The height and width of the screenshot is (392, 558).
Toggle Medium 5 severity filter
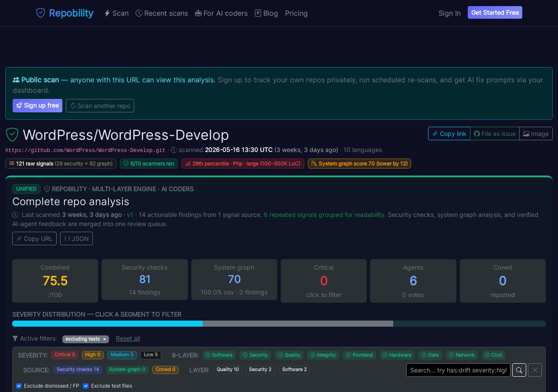click(x=122, y=355)
